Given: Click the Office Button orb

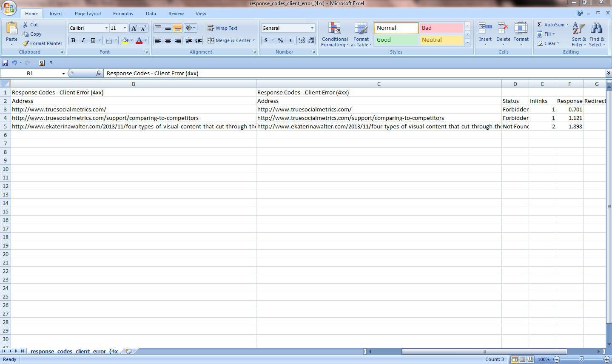Looking at the screenshot, I should point(9,8).
